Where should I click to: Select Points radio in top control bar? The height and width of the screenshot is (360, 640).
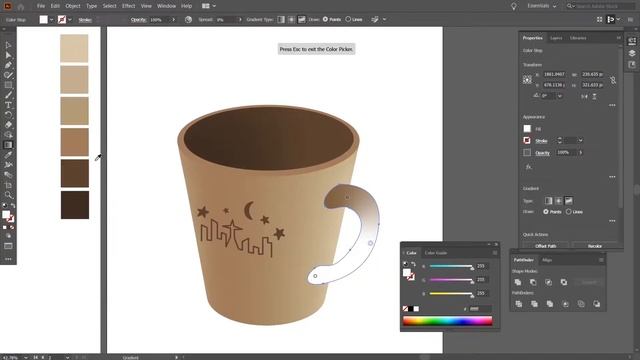point(325,19)
